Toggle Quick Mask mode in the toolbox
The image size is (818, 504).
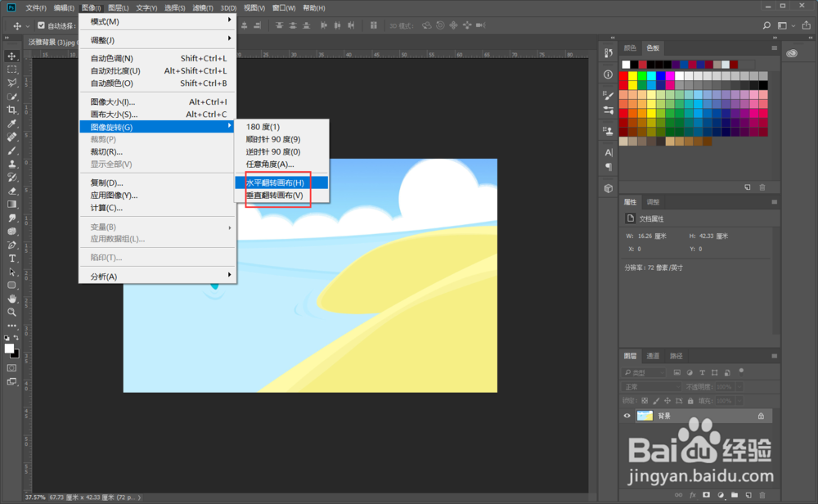11,368
